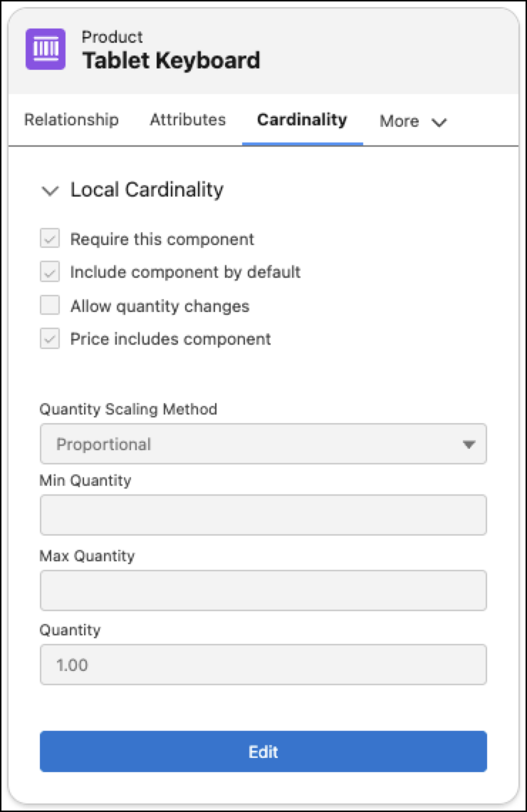Open the Quantity Scaling Method combo box
This screenshot has width=527, height=812.
(263, 444)
